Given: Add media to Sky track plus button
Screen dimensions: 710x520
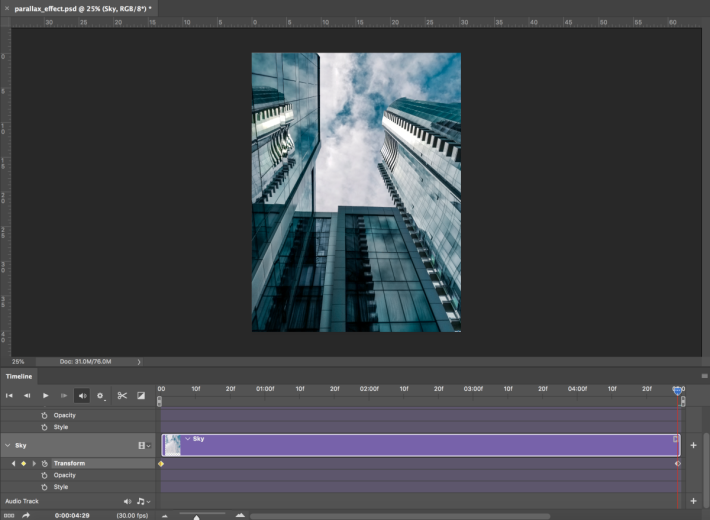Looking at the screenshot, I should (x=693, y=445).
